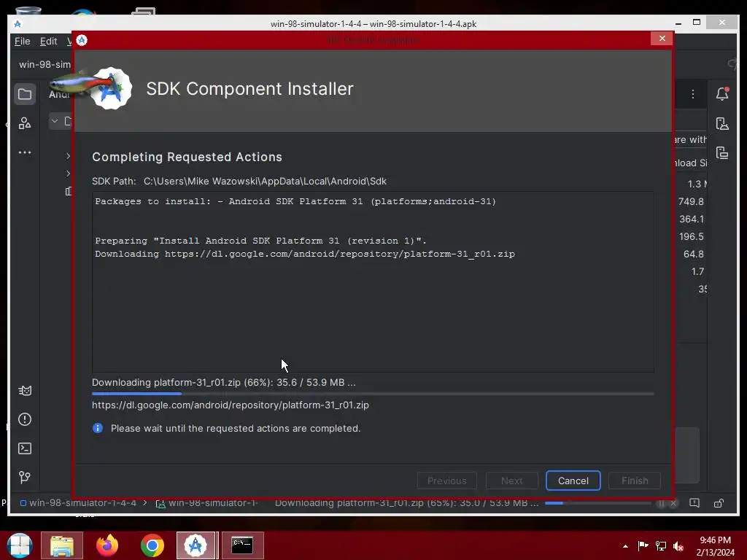Open the Problems tool window
The height and width of the screenshot is (560, 747).
coord(25,419)
